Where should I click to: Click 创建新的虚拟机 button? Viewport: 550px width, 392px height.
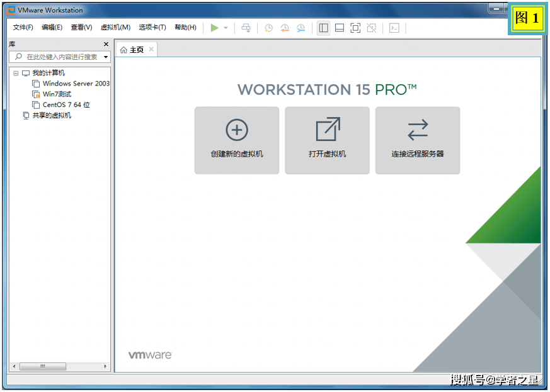click(237, 140)
